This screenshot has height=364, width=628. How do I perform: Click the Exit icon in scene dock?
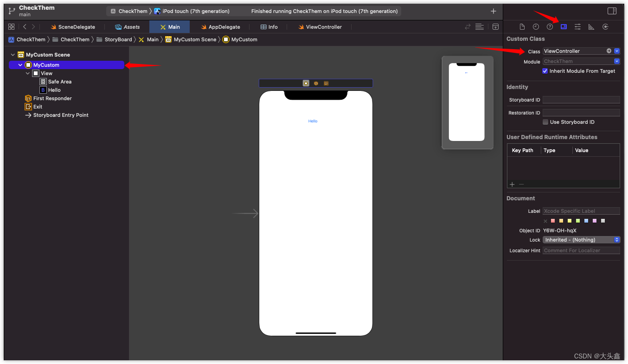[326, 83]
